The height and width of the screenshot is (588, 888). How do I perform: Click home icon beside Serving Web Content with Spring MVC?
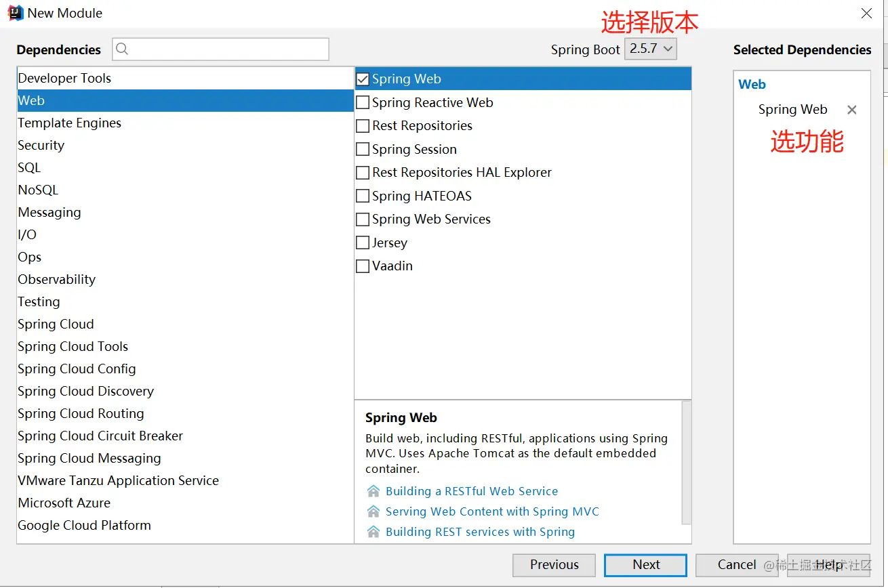374,511
